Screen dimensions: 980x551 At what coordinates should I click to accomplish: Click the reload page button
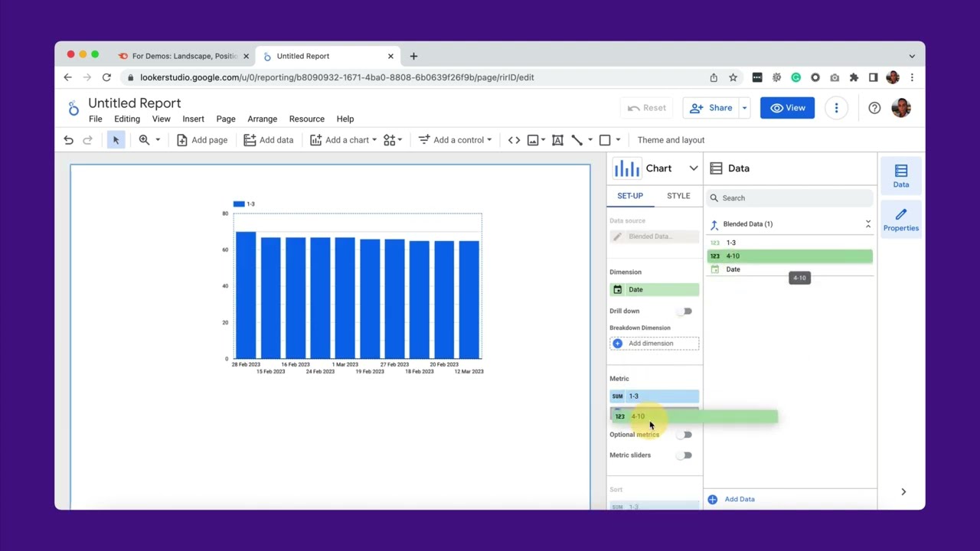106,77
